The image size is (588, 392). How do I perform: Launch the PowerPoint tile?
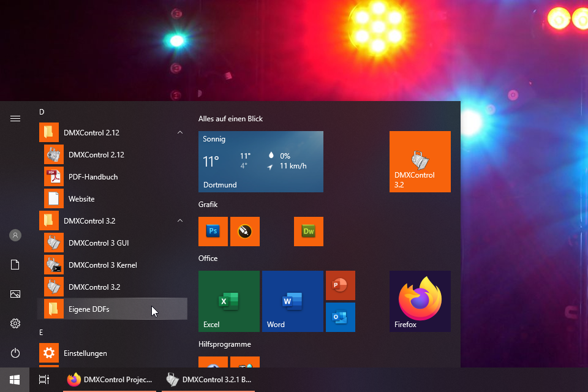[341, 285]
